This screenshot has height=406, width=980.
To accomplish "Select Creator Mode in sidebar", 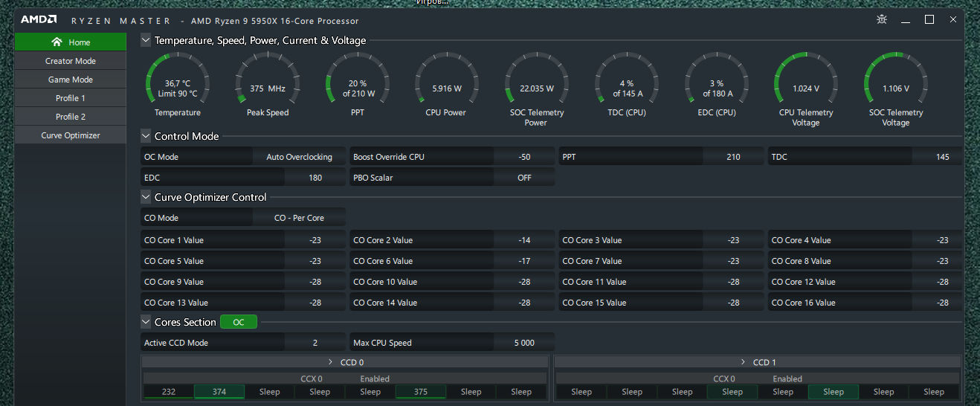I will pyautogui.click(x=71, y=61).
